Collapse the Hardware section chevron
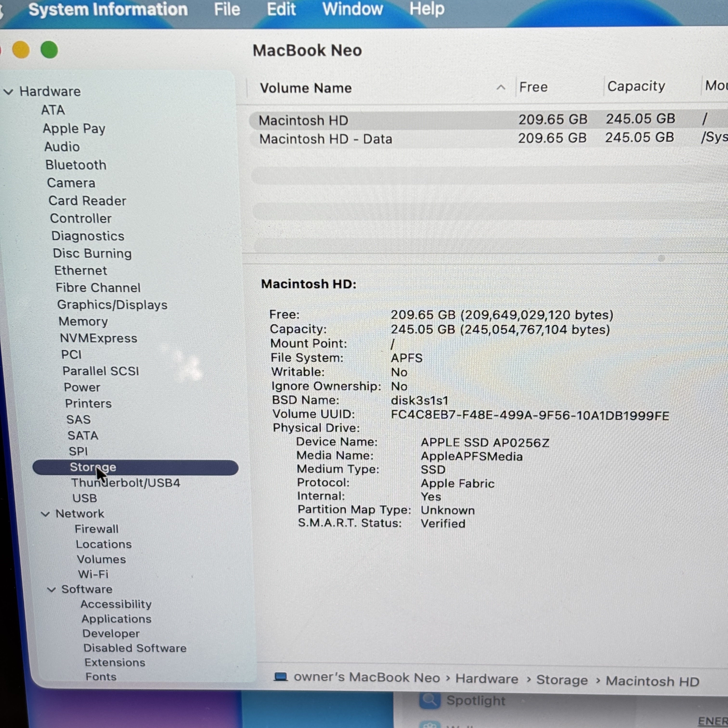This screenshot has width=728, height=728. (x=8, y=91)
